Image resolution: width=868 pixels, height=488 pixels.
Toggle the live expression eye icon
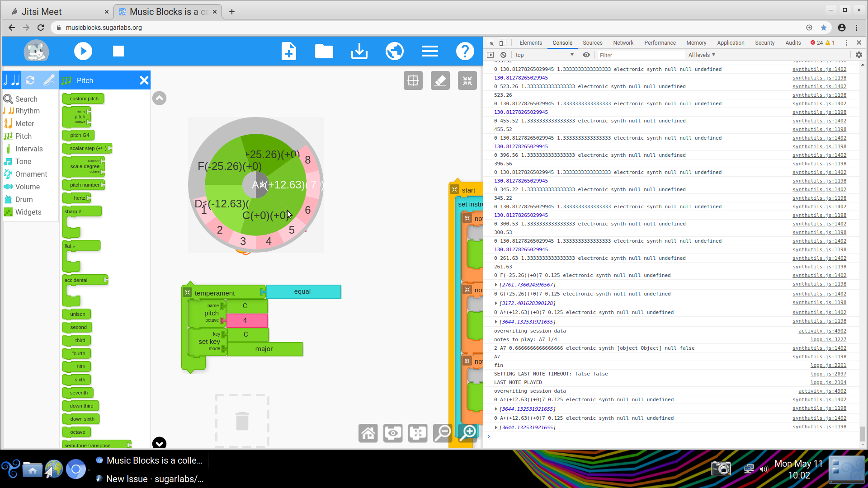coord(586,55)
